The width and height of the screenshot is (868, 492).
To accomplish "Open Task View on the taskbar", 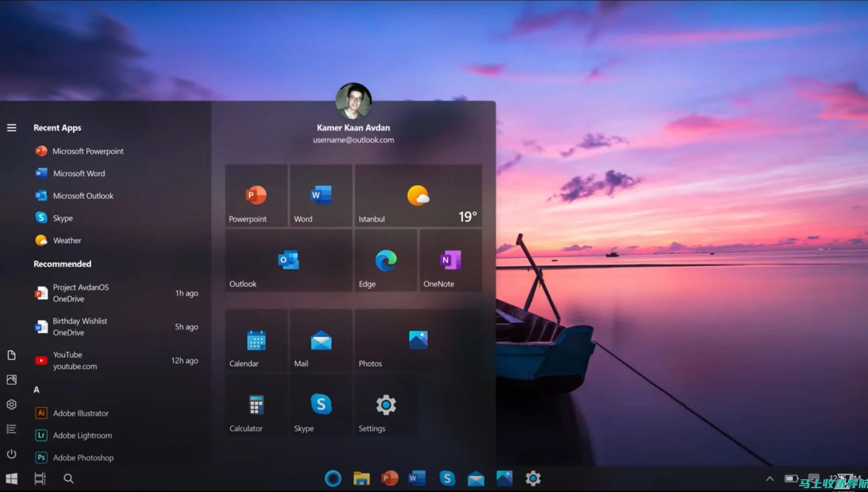I will (40, 478).
